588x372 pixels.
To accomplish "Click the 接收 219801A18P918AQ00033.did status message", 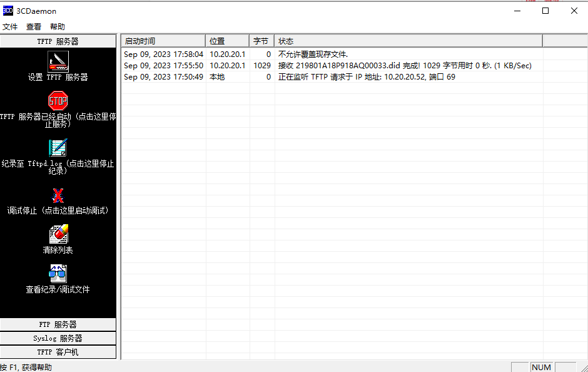I will pos(405,66).
